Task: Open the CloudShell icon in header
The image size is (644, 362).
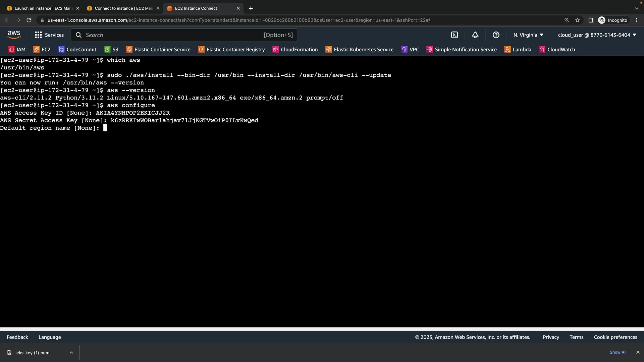Action: pos(454,35)
